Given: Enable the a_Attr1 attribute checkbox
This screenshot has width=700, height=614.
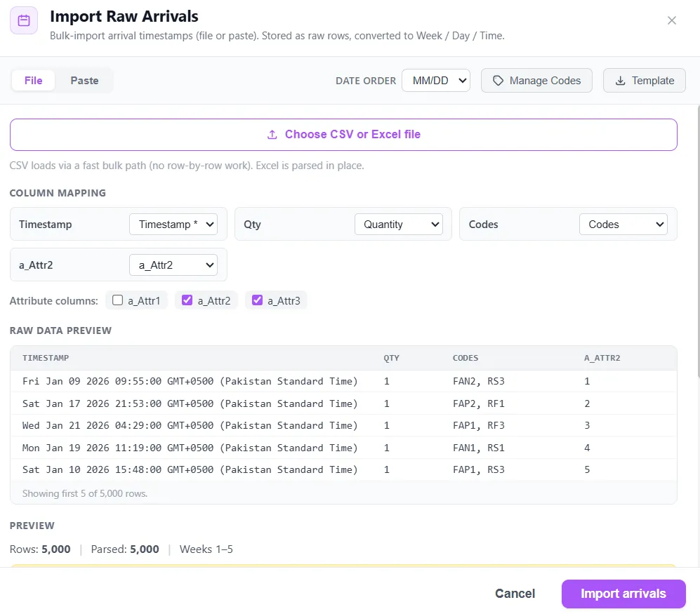Looking at the screenshot, I should pos(117,300).
